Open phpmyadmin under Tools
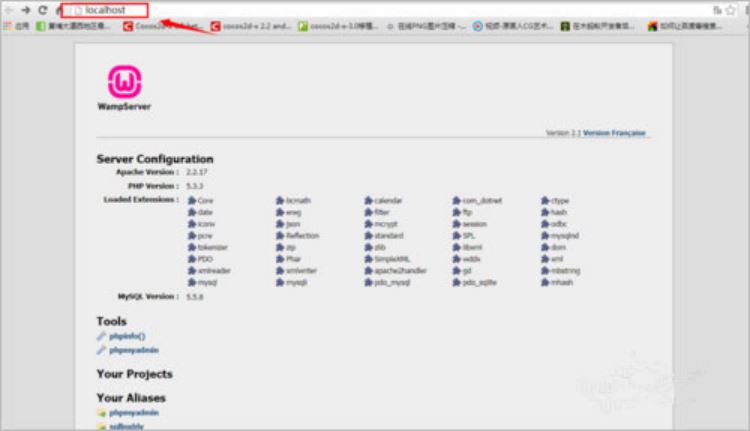This screenshot has width=750, height=431. click(134, 350)
